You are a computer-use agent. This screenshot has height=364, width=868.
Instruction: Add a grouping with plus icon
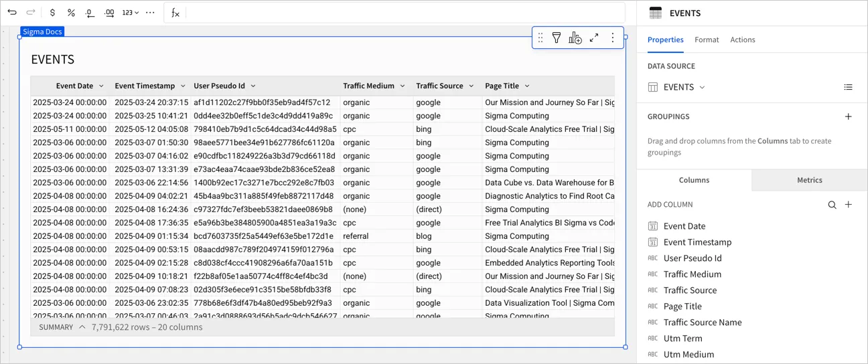[848, 116]
